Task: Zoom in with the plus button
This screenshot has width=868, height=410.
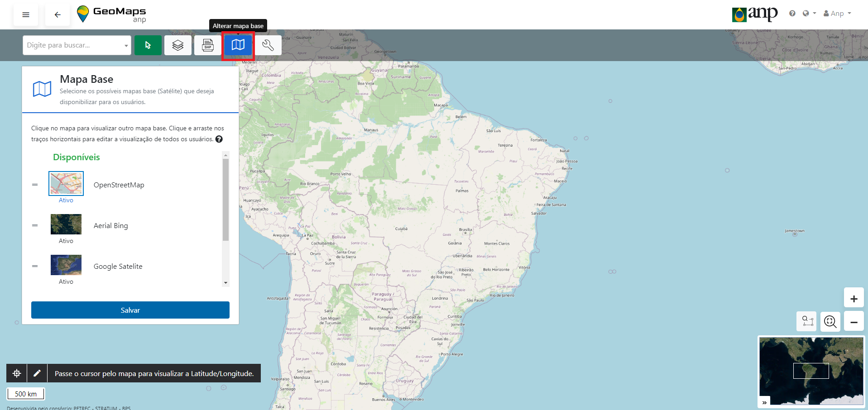Action: [x=854, y=299]
